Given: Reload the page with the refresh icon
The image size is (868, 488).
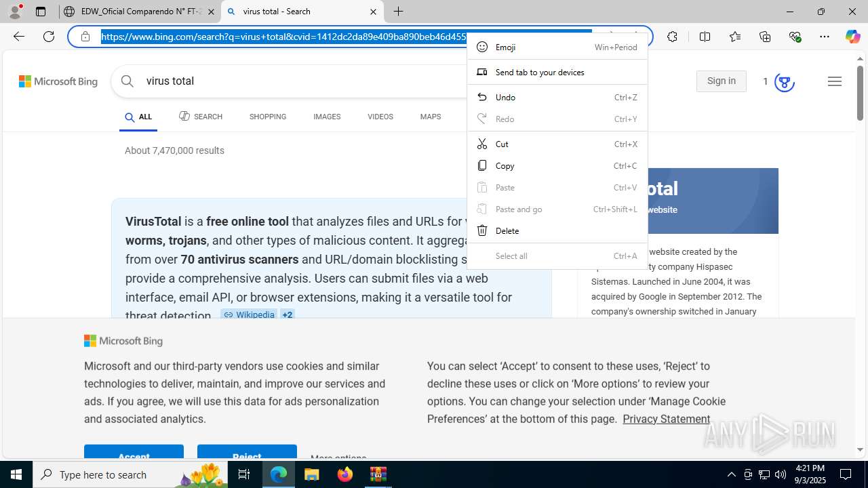Looking at the screenshot, I should click(49, 37).
